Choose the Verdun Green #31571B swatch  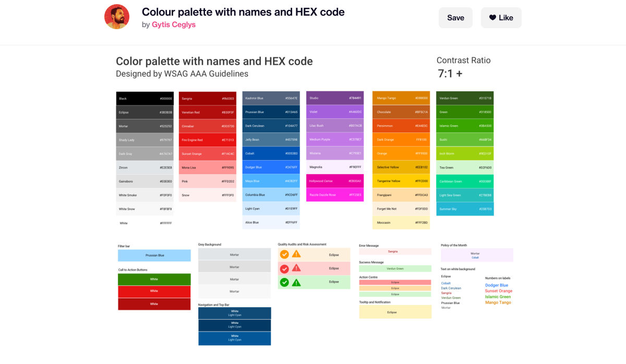(x=465, y=98)
